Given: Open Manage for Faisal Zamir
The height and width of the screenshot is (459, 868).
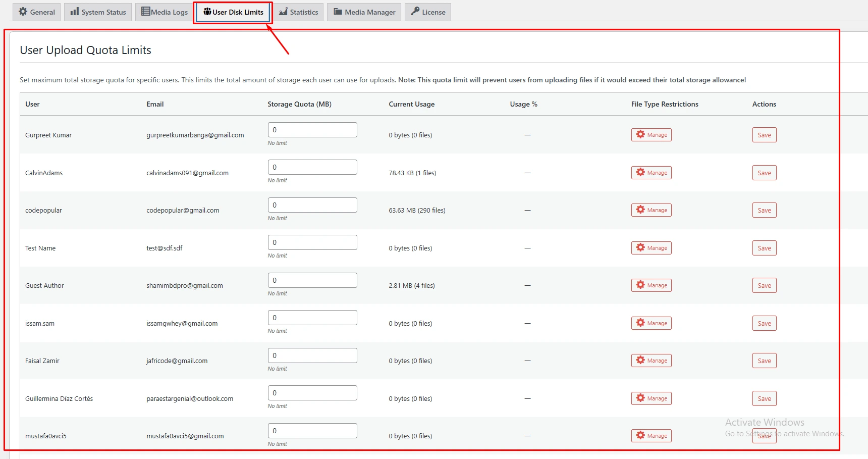Looking at the screenshot, I should (x=651, y=360).
